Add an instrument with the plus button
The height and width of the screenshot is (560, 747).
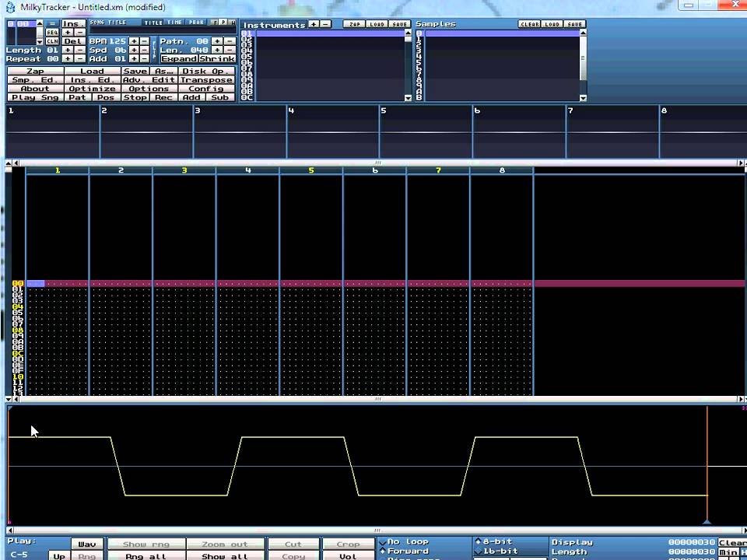(314, 24)
